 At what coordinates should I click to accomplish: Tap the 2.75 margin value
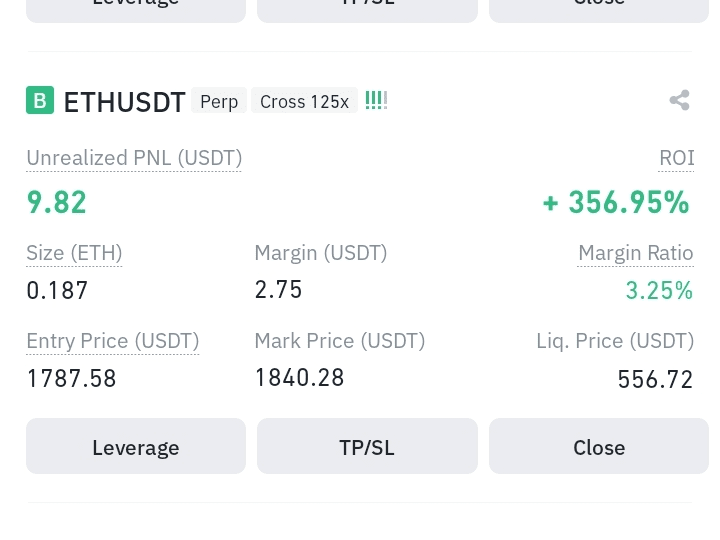279,290
